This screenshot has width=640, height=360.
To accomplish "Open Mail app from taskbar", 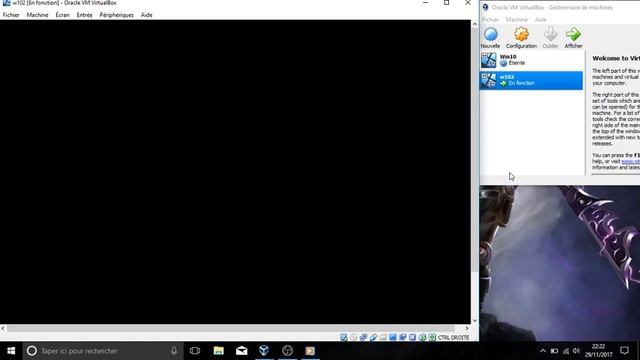I will coord(242,351).
